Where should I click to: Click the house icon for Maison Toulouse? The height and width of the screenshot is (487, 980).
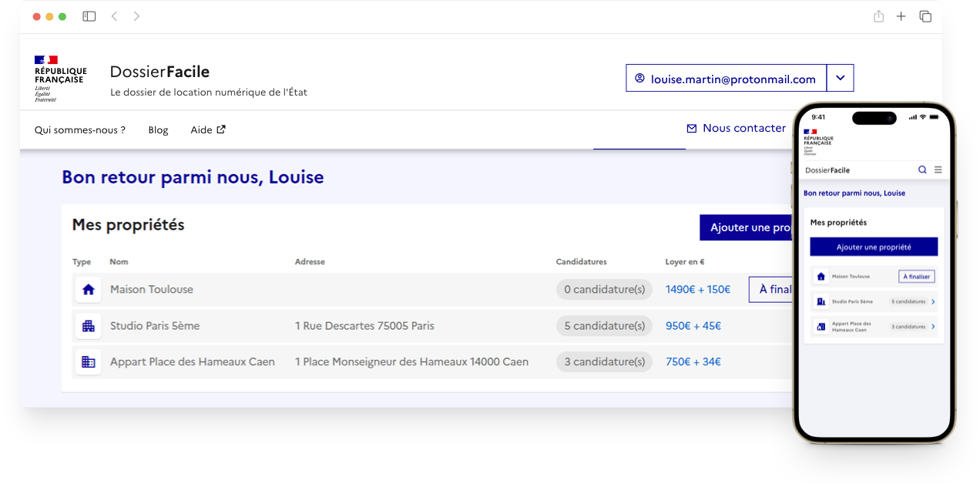(89, 290)
